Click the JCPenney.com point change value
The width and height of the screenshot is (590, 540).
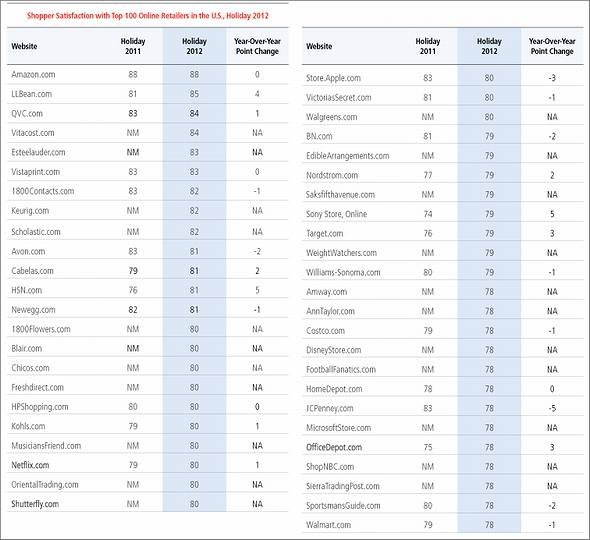(552, 408)
